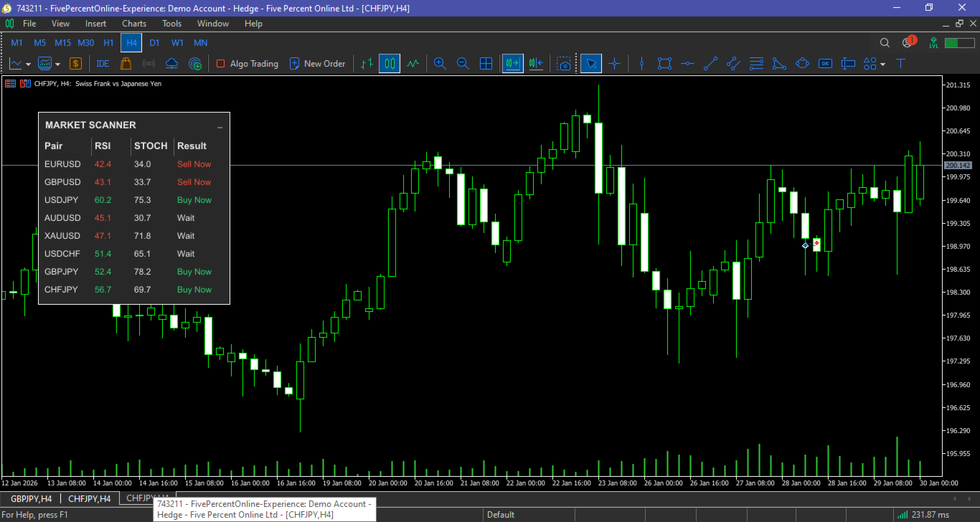The image size is (980, 522).
Task: Select the M15 timeframe
Action: (x=62, y=43)
